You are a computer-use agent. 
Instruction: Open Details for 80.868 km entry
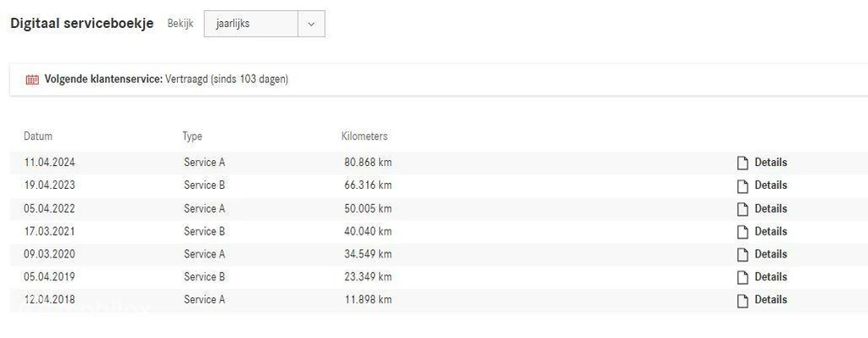coord(771,162)
